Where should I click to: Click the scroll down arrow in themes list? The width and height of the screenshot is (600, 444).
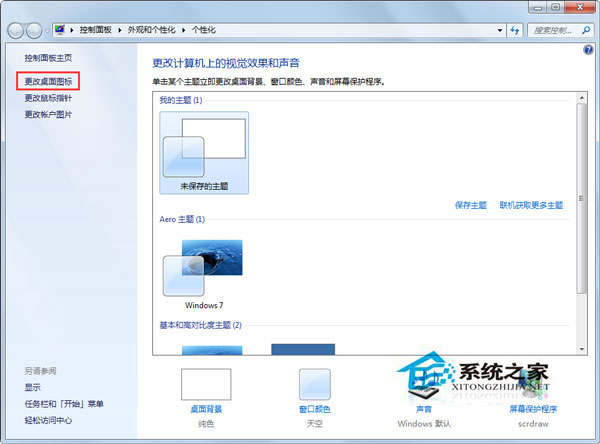pos(580,346)
